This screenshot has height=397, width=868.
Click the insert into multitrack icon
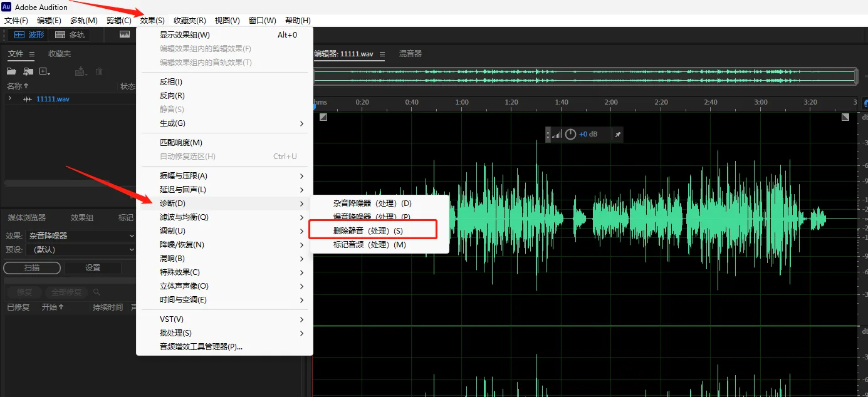pyautogui.click(x=81, y=72)
